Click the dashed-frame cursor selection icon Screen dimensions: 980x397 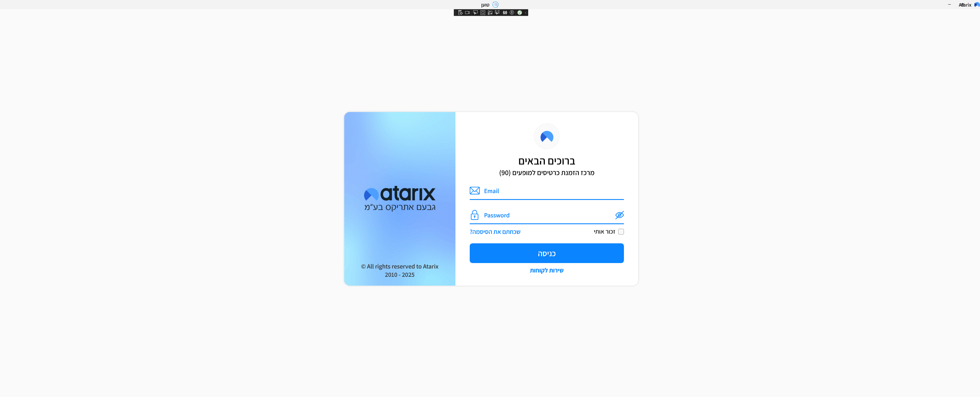[497, 13]
